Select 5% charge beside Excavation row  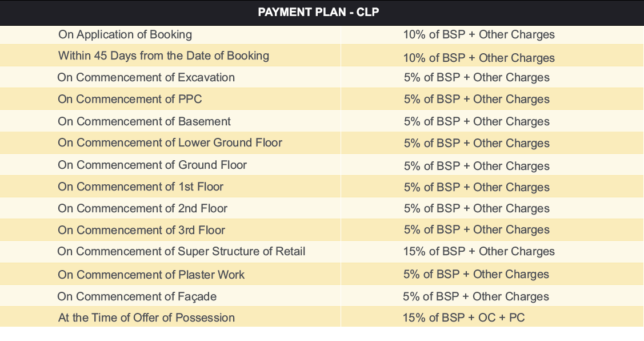pos(477,77)
